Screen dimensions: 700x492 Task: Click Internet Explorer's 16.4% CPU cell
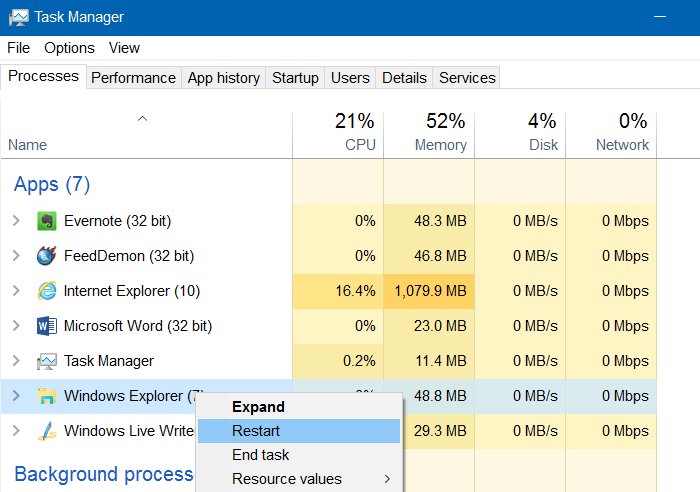[338, 291]
